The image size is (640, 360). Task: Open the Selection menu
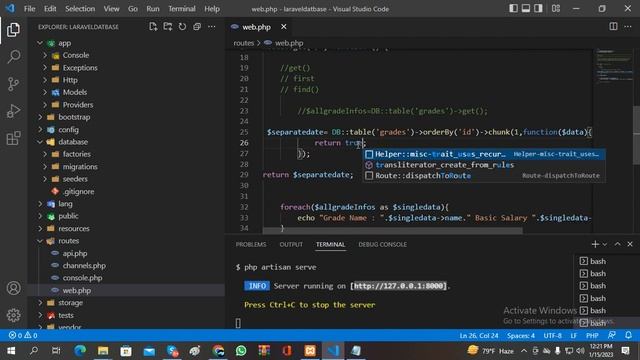(80, 9)
